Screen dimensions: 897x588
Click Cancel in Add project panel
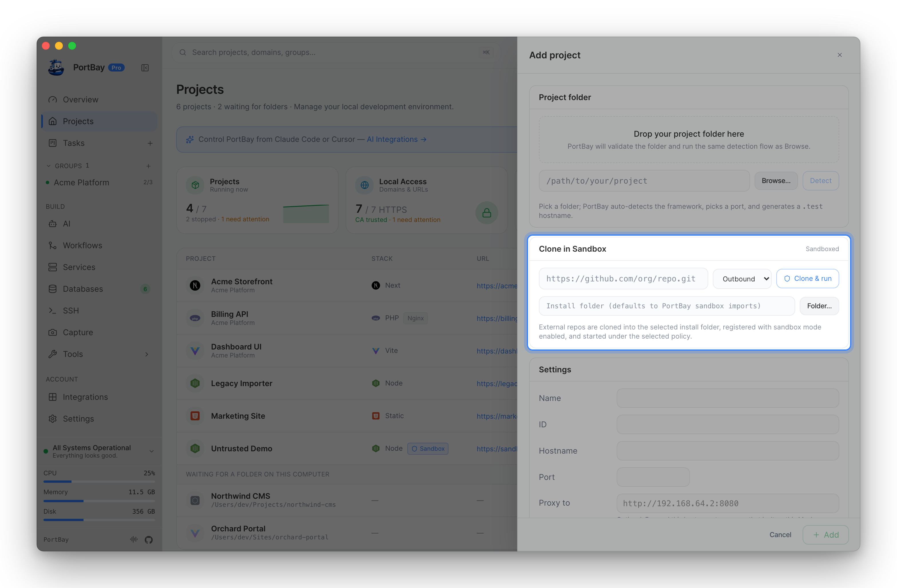tap(780, 535)
